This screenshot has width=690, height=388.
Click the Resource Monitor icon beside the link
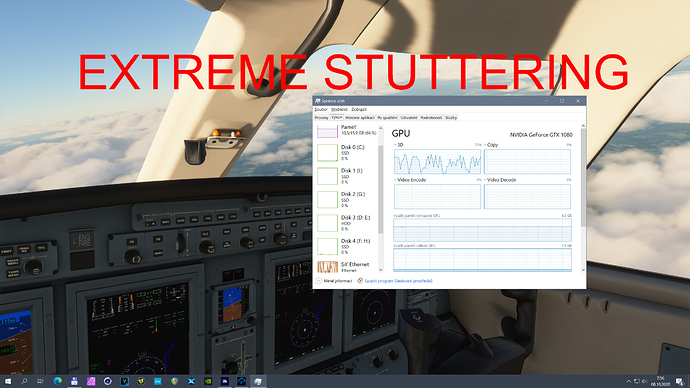(x=360, y=281)
